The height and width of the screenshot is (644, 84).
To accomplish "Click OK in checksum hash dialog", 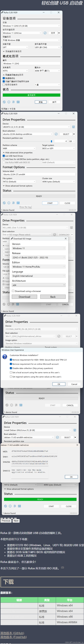I will (71, 477).
